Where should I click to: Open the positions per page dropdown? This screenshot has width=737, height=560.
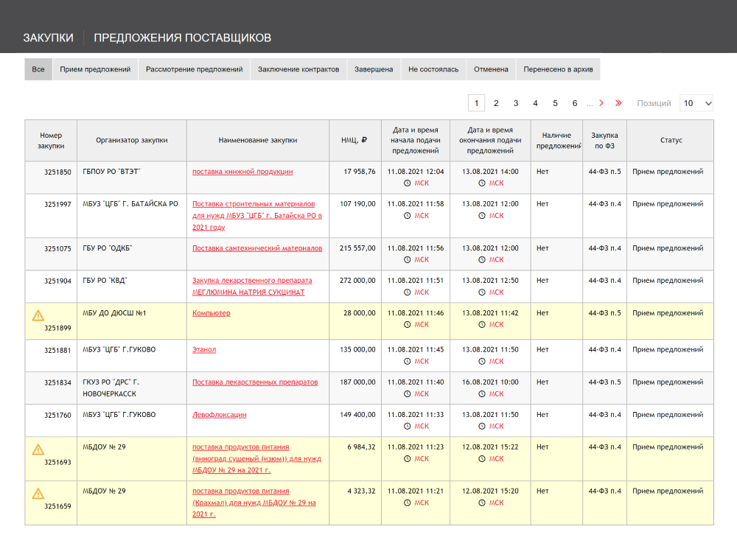[696, 103]
